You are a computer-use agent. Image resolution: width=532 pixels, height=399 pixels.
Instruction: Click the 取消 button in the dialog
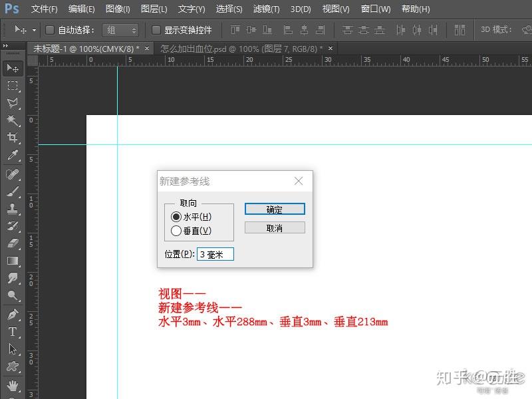(x=275, y=227)
